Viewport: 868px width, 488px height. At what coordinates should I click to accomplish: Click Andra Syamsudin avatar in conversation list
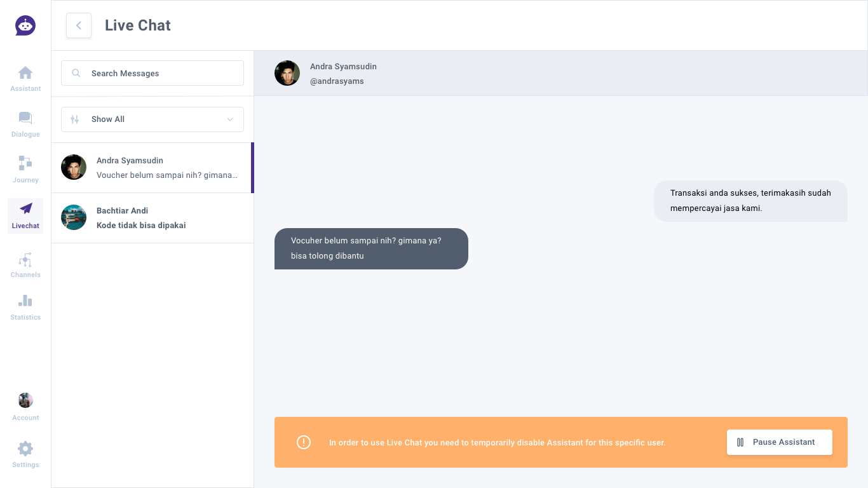(74, 167)
